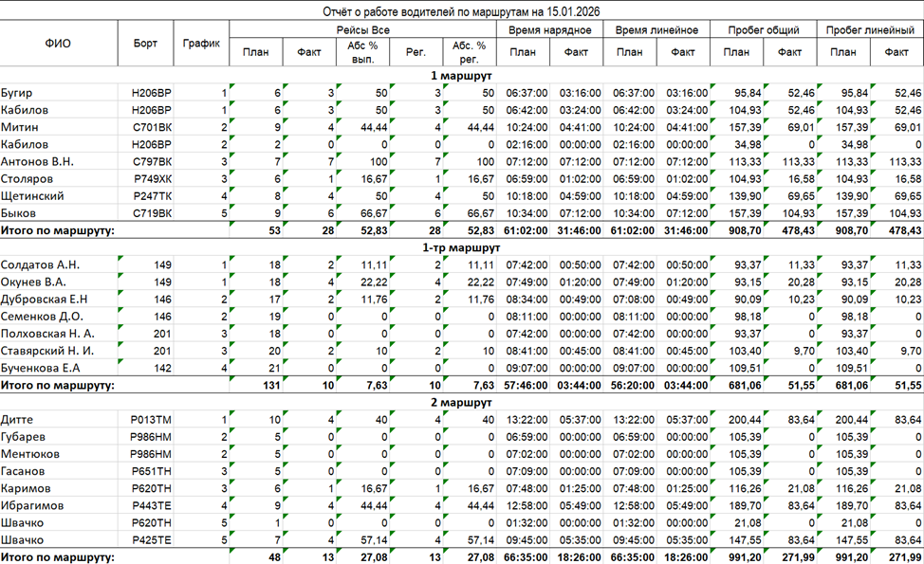Viewport: 924px width, 564px height.
Task: Select the 2 маршрут section heading
Action: click(462, 402)
